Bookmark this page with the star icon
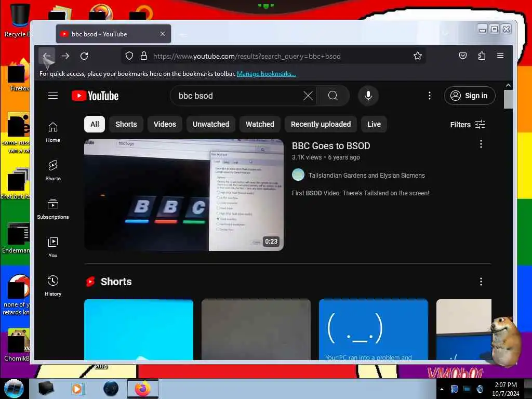Screen dimensions: 532x399 [x=418, y=56]
